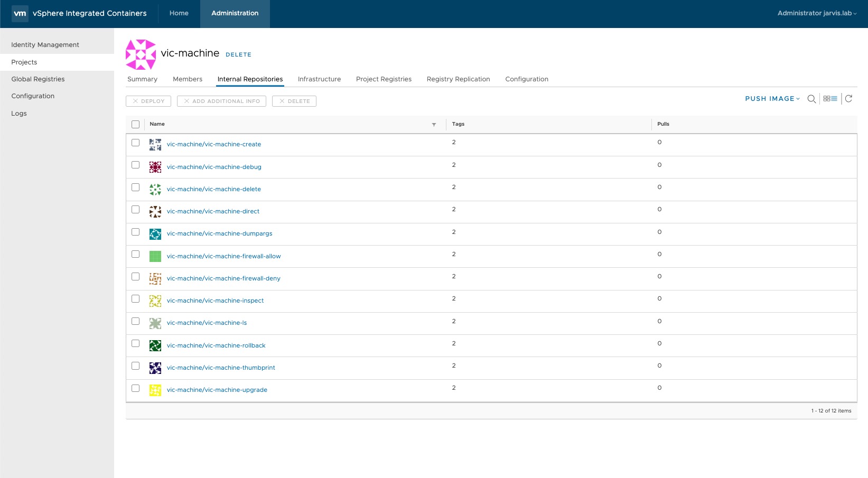Switch to list view icon
This screenshot has width=868, height=478.
(834, 99)
